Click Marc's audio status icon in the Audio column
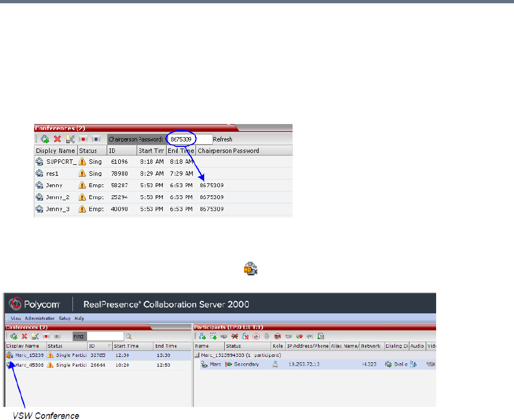The image size is (514, 420). 413,365
